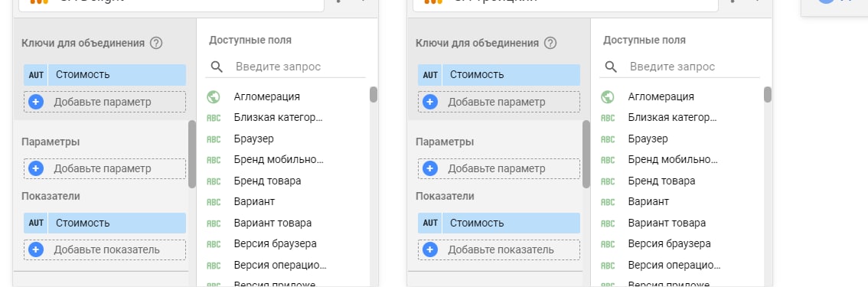Add parameter under Параметры in left panel
Viewport: 868px width, 287px height.
click(x=105, y=168)
